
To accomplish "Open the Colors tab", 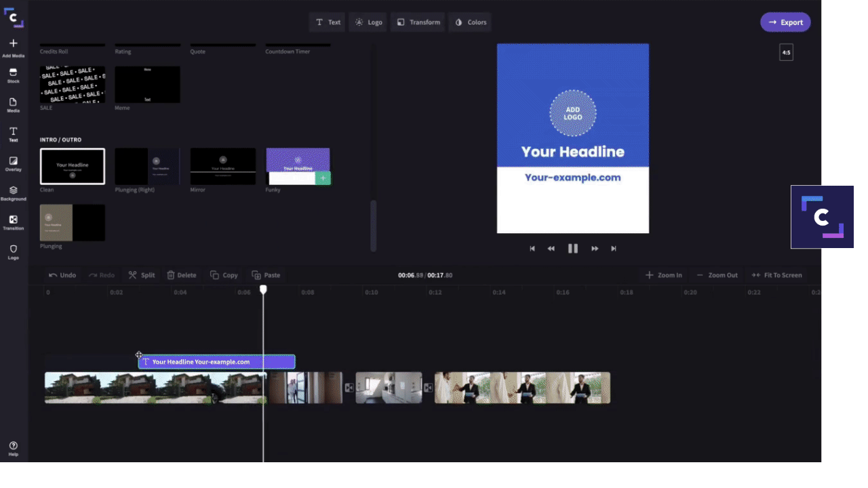I will click(470, 22).
